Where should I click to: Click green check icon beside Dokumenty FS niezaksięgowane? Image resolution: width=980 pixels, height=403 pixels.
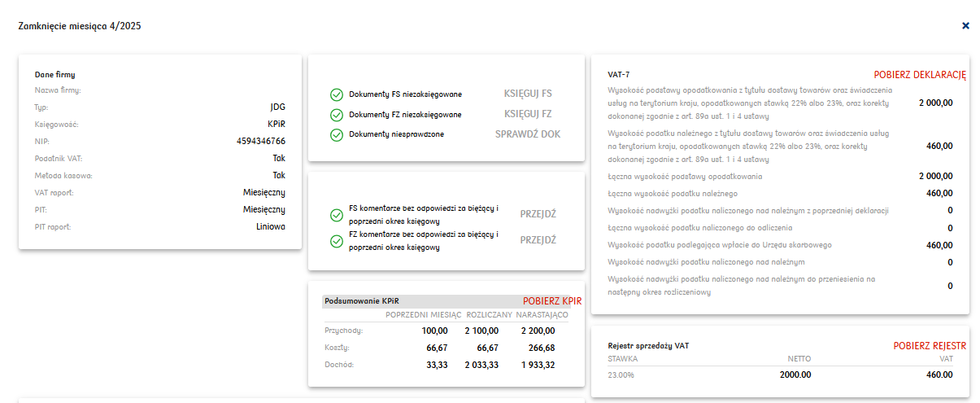(x=336, y=94)
